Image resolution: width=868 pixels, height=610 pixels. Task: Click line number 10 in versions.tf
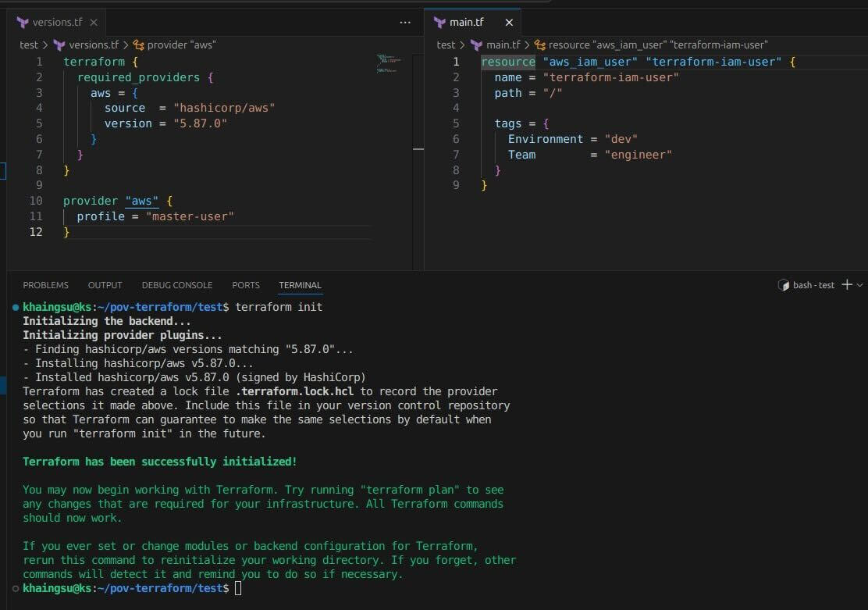coord(36,201)
